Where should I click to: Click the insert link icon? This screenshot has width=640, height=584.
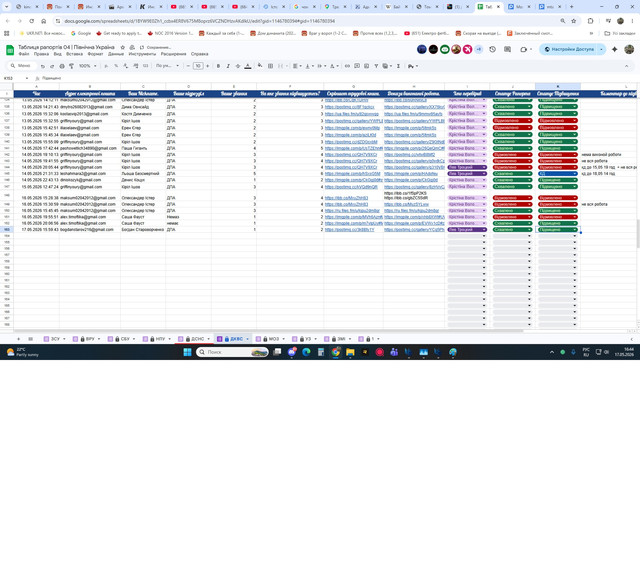tap(347, 66)
